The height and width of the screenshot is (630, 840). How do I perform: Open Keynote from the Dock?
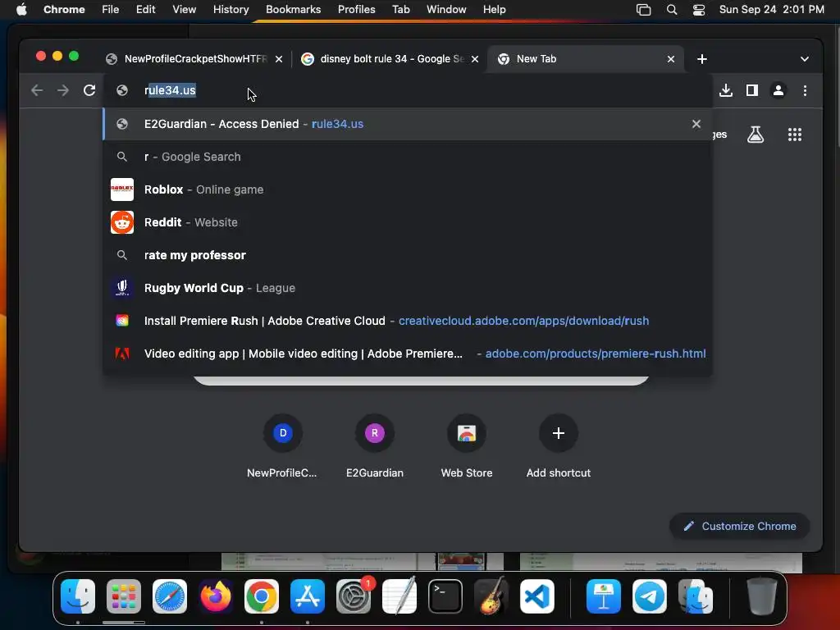pyautogui.click(x=604, y=596)
